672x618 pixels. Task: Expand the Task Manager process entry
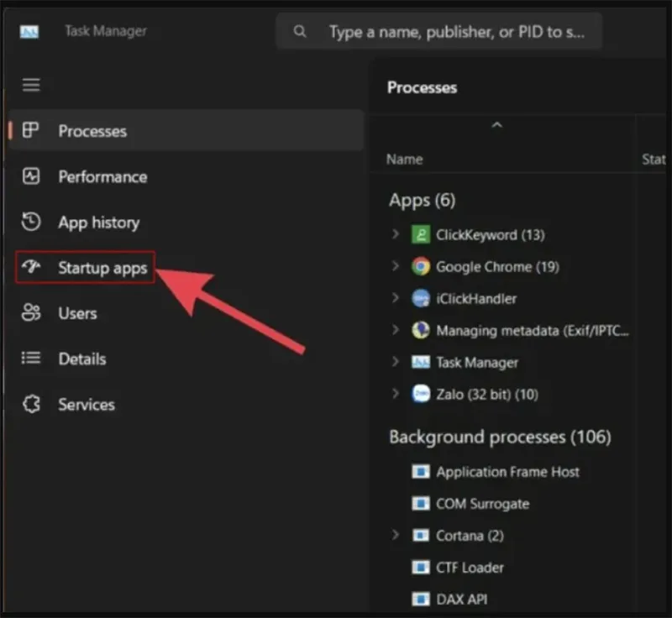(395, 362)
